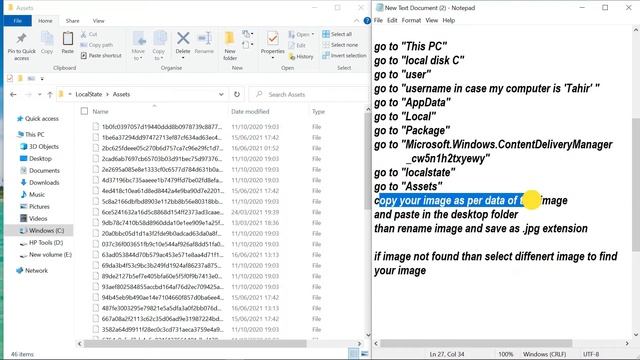Click Paste shortcut in ribbon
The image size is (640, 360).
coord(101,56)
